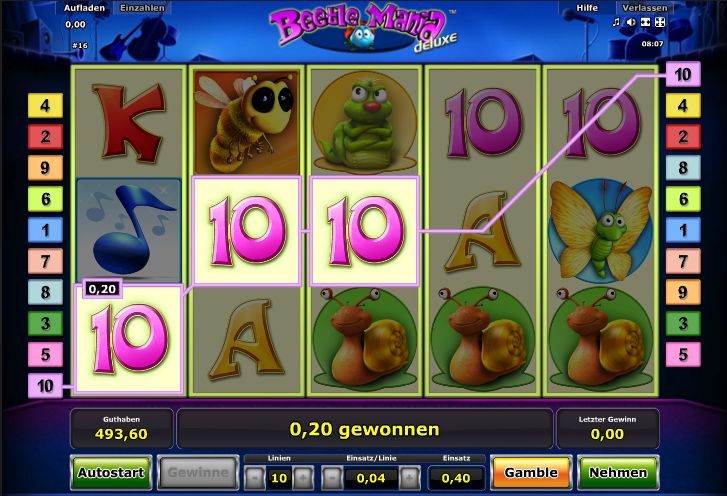
Task: Open the Aufladen menu item
Action: [84, 8]
